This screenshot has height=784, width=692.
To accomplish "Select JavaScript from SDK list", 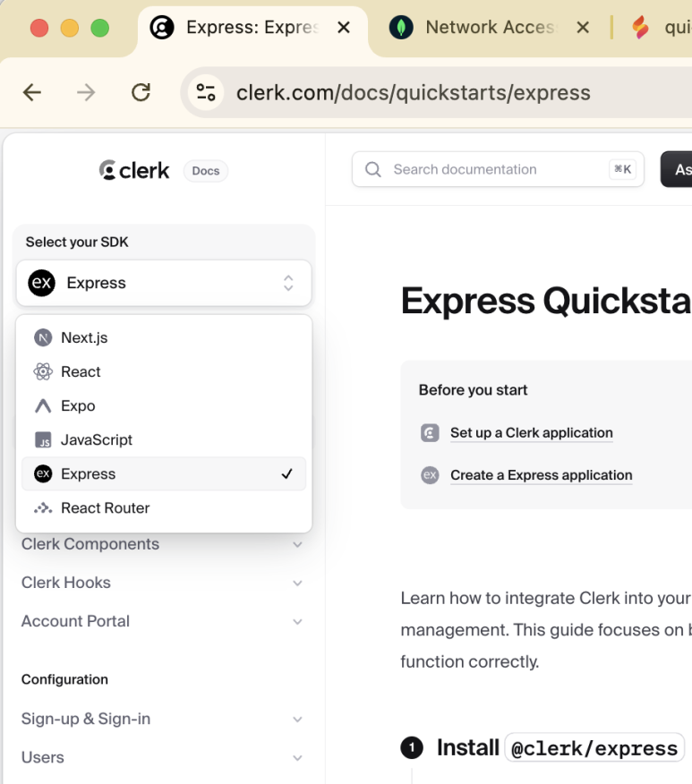I will 164,440.
